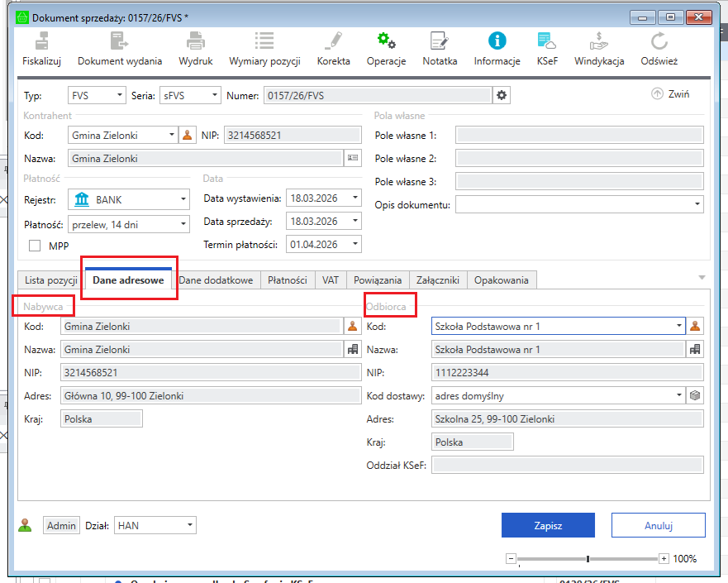This screenshot has width=728, height=583.
Task: Open the Płatność przelew dropdown
Action: coord(183,223)
